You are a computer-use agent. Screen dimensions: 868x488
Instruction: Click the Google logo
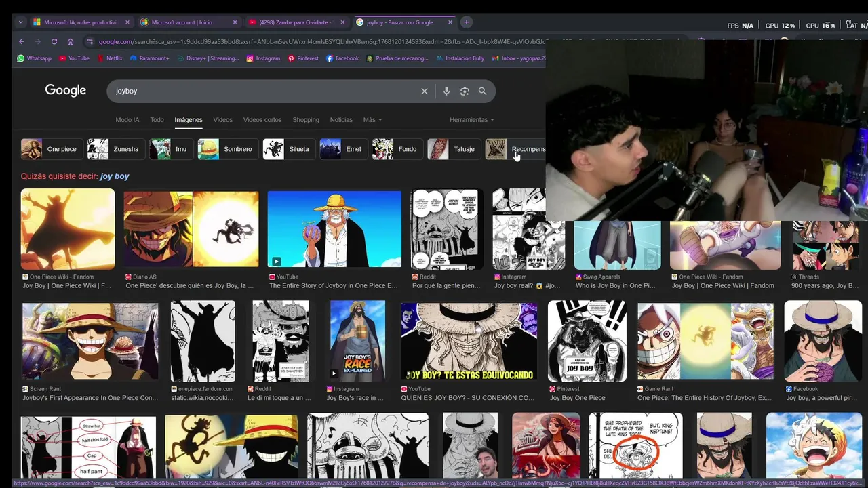65,91
